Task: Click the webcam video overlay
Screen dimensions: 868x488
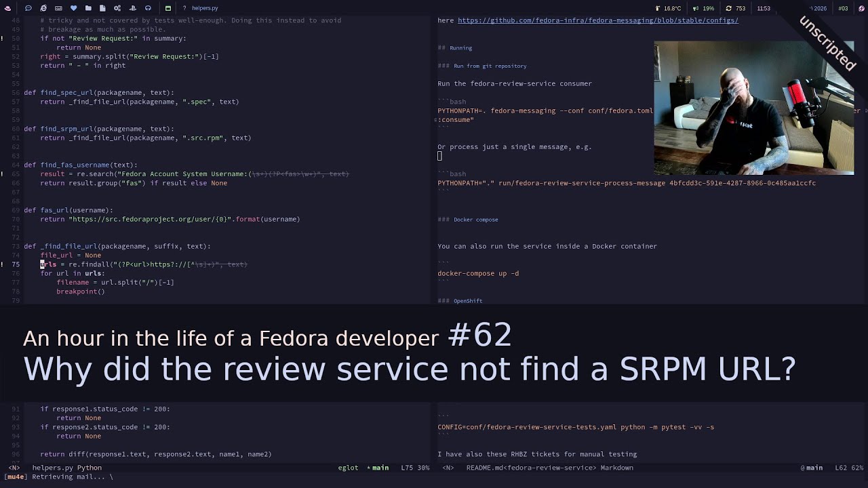Action: pos(753,108)
